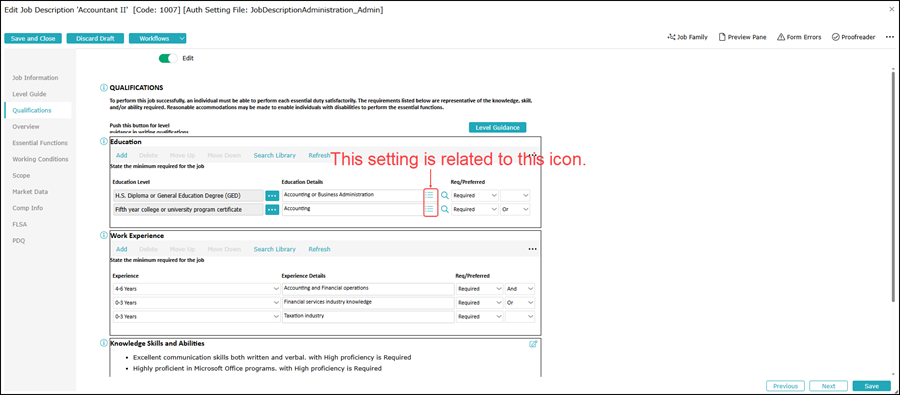Open Required dropdown in Fifth year college row

pos(475,210)
